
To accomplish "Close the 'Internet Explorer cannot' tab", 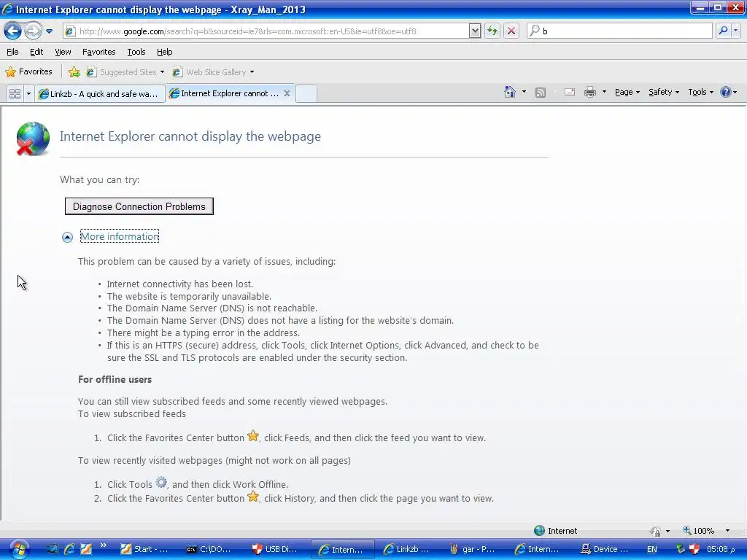I will tap(287, 93).
